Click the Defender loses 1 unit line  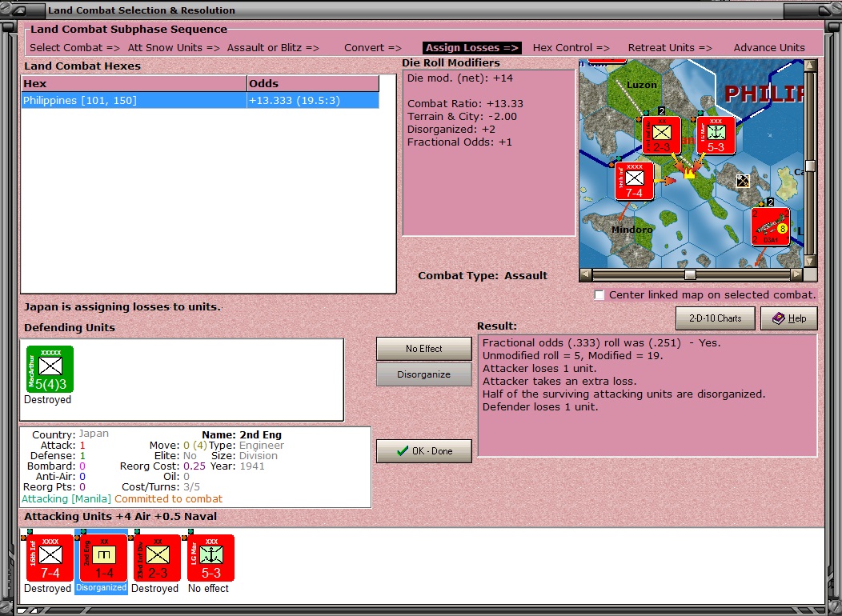point(539,407)
